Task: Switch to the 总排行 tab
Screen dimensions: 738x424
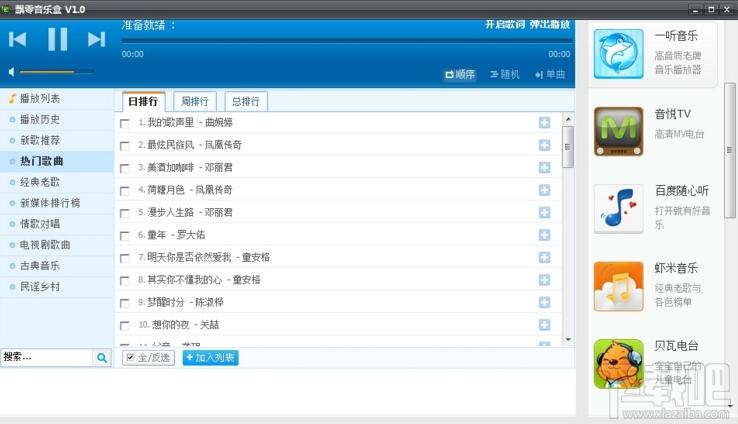Action: point(246,101)
